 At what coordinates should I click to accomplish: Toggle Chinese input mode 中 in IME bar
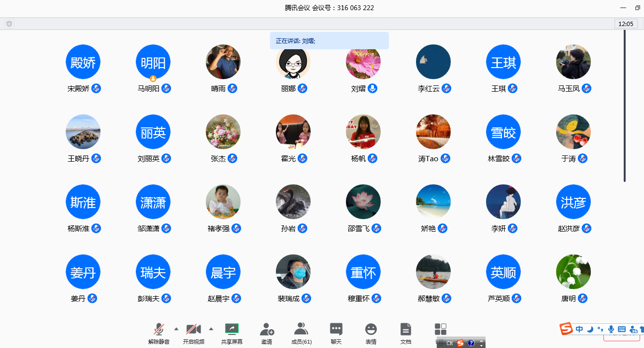point(579,329)
